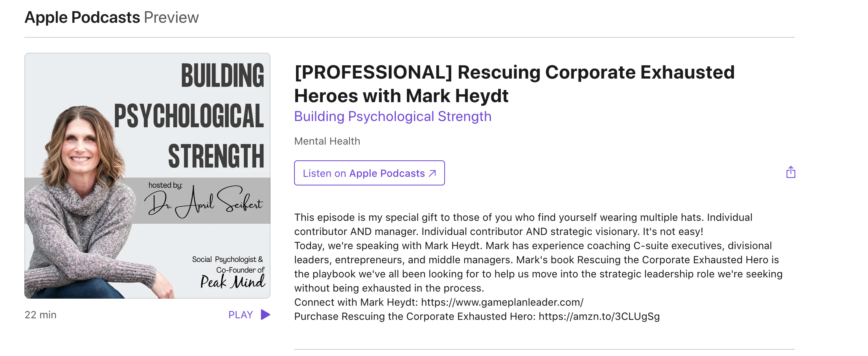The height and width of the screenshot is (356, 868).
Task: Click the share icon
Action: click(x=791, y=172)
